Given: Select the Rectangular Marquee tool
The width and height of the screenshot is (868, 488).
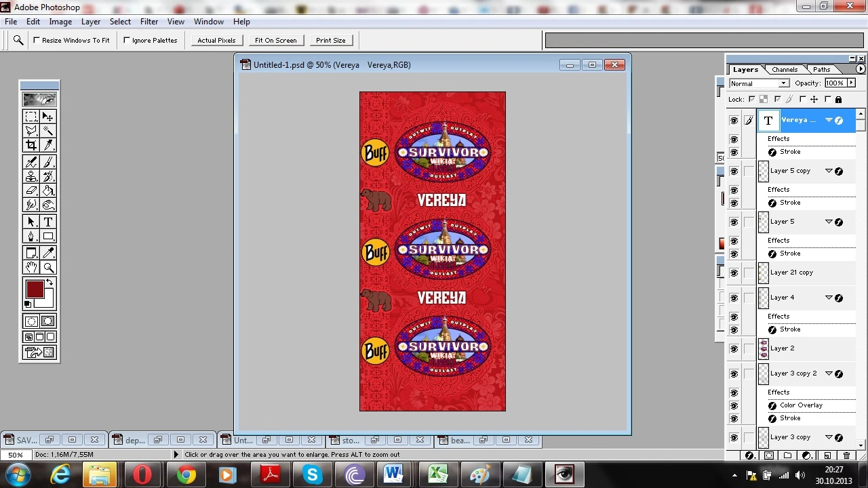Looking at the screenshot, I should (31, 117).
